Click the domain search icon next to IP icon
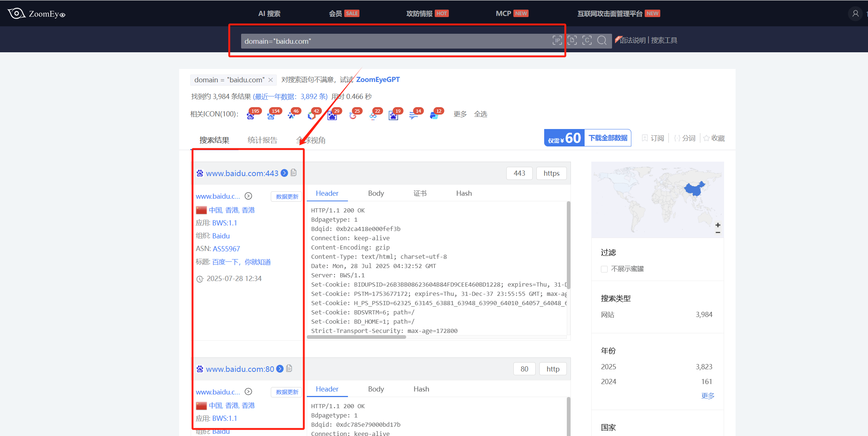Screen dimensions: 868x436 click(x=572, y=40)
